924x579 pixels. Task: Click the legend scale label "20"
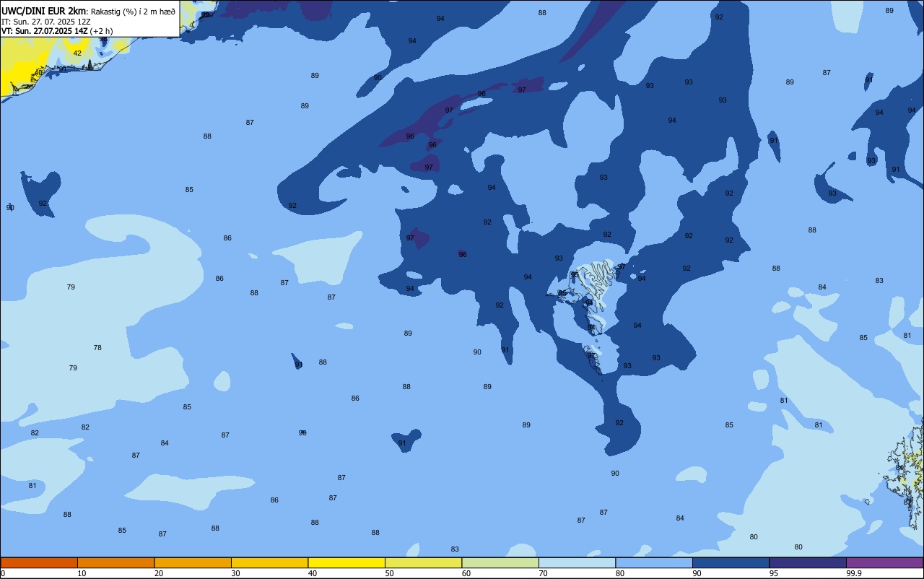159,573
